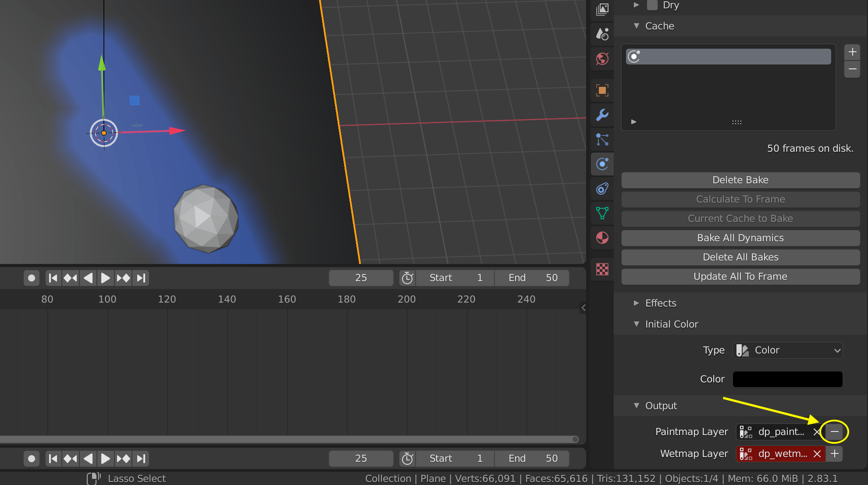Open the Texture Properties tab
Image resolution: width=868 pixels, height=485 pixels.
(x=602, y=270)
